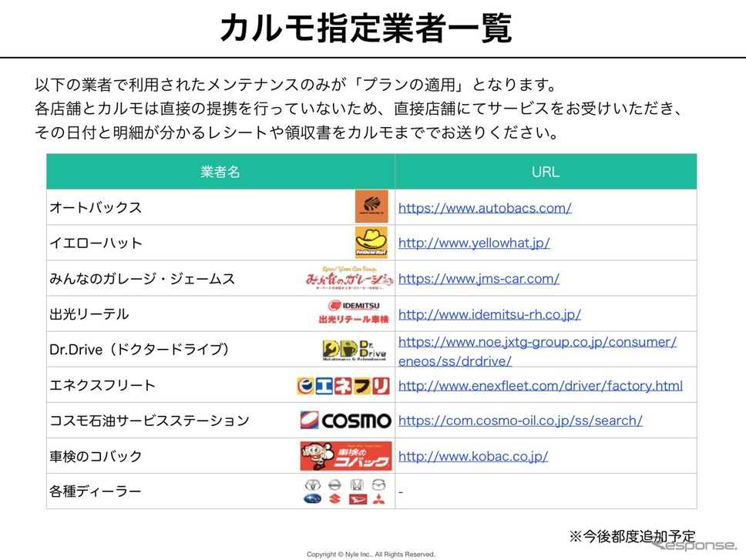The height and width of the screenshot is (560, 746).
Task: Click the 車検のコバック red logo
Action: 346,456
